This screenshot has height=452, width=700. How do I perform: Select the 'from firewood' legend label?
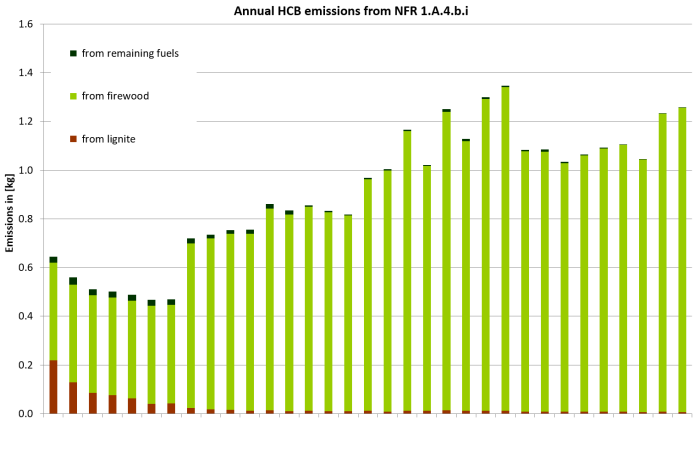coord(114,96)
